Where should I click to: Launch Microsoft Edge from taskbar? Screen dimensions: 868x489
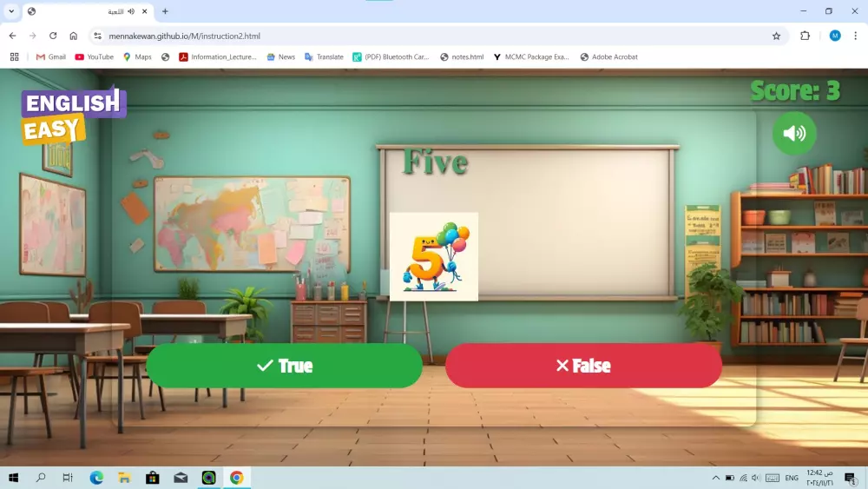click(x=96, y=478)
